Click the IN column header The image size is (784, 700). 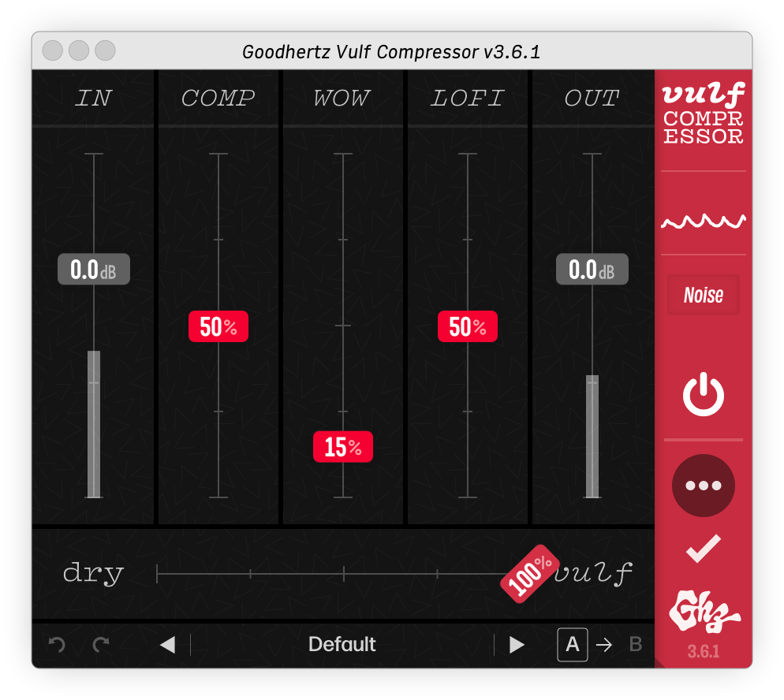94,98
